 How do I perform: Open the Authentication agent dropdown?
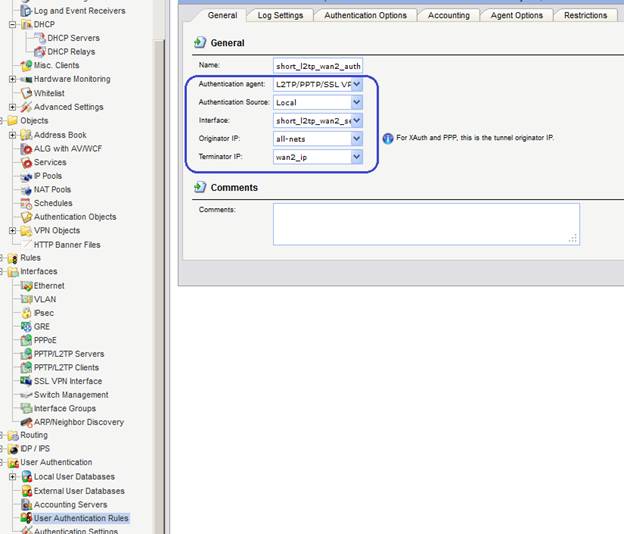(357, 84)
